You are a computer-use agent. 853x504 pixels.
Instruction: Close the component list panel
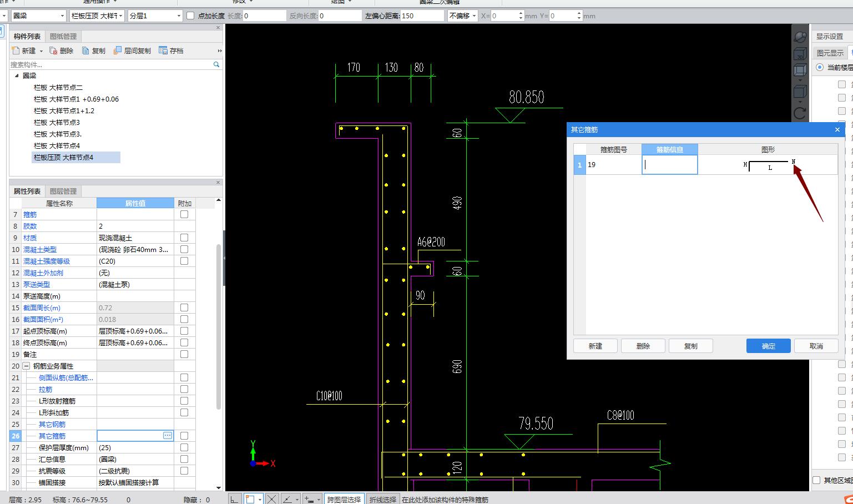218,27
